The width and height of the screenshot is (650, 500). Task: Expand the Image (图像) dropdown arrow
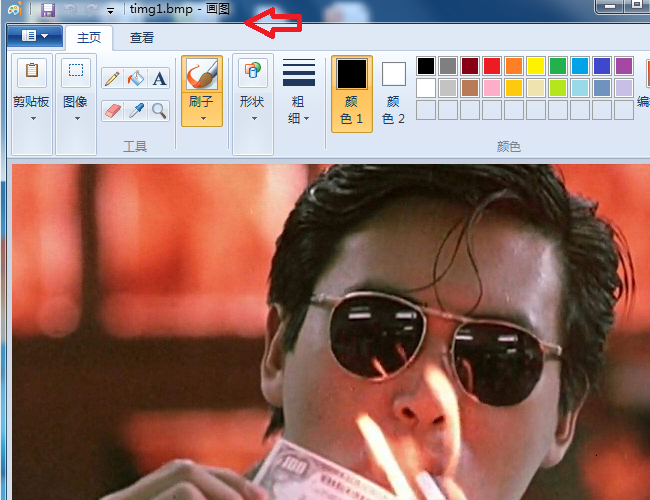pos(77,119)
